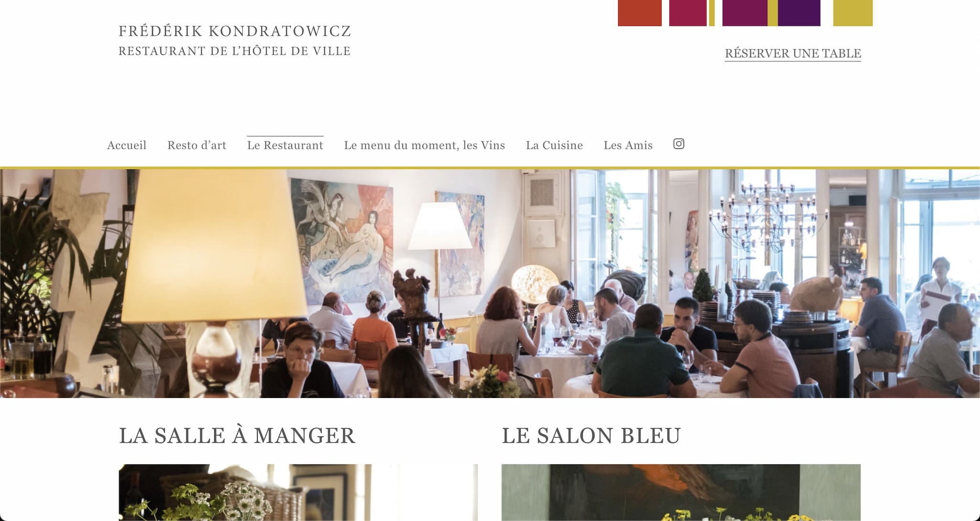The height and width of the screenshot is (521, 980).
Task: Click the La Salle à Manger heading
Action: click(237, 436)
